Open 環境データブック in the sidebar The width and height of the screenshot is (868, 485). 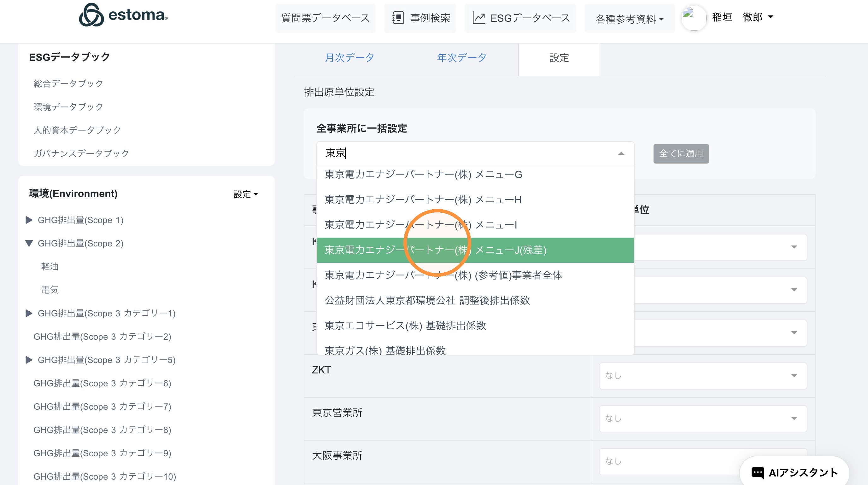[68, 107]
